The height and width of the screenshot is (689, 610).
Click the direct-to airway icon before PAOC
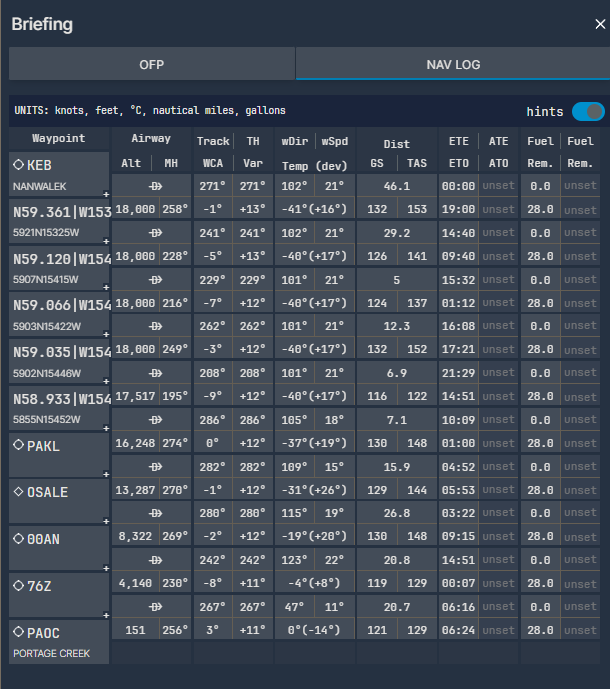pyautogui.click(x=156, y=607)
